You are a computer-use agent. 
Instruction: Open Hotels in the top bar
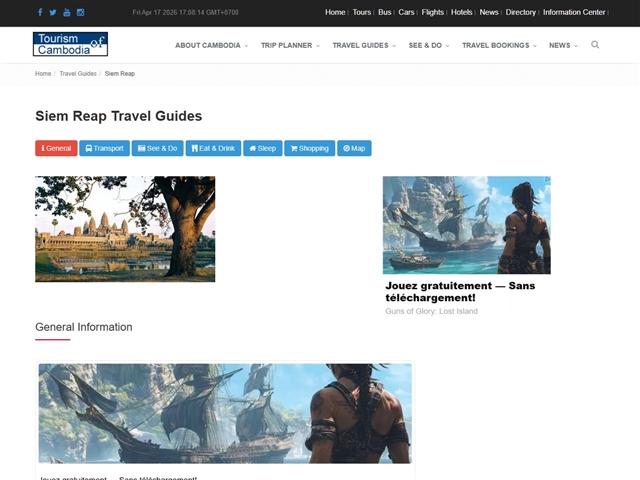[x=461, y=12]
